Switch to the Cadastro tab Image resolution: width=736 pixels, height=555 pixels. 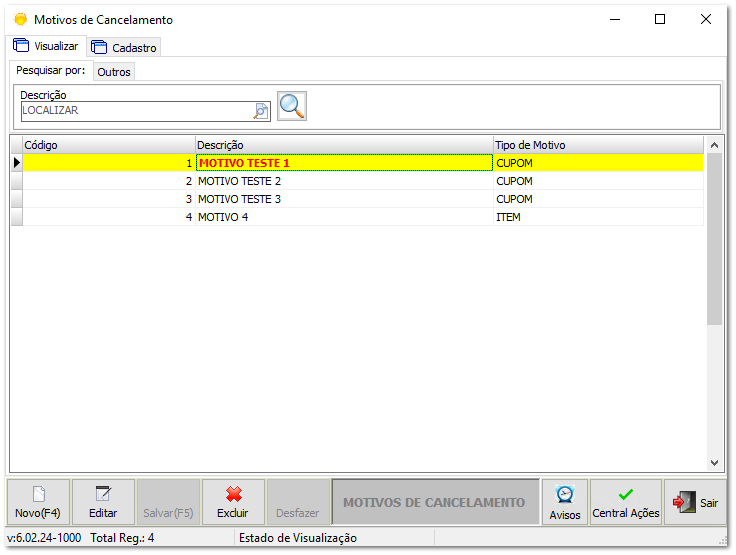coord(124,47)
